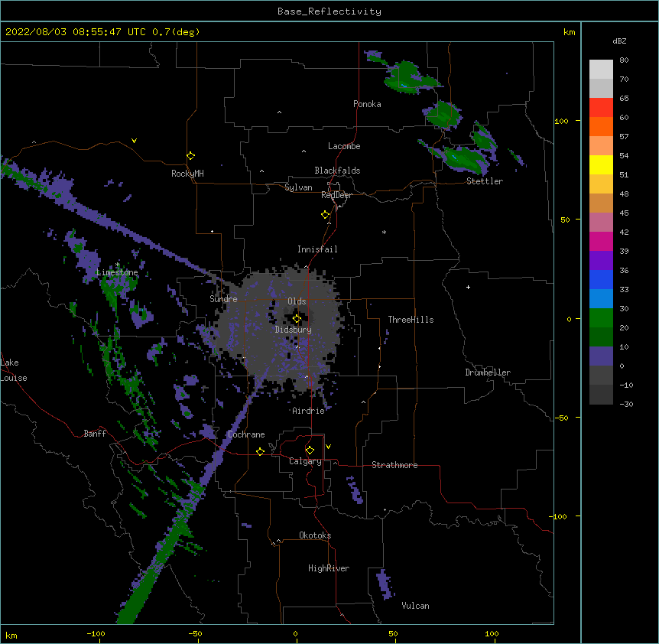Screen dimensions: 659x644
Task: Click the 80 value on the dBZ scale
Action: click(x=624, y=60)
